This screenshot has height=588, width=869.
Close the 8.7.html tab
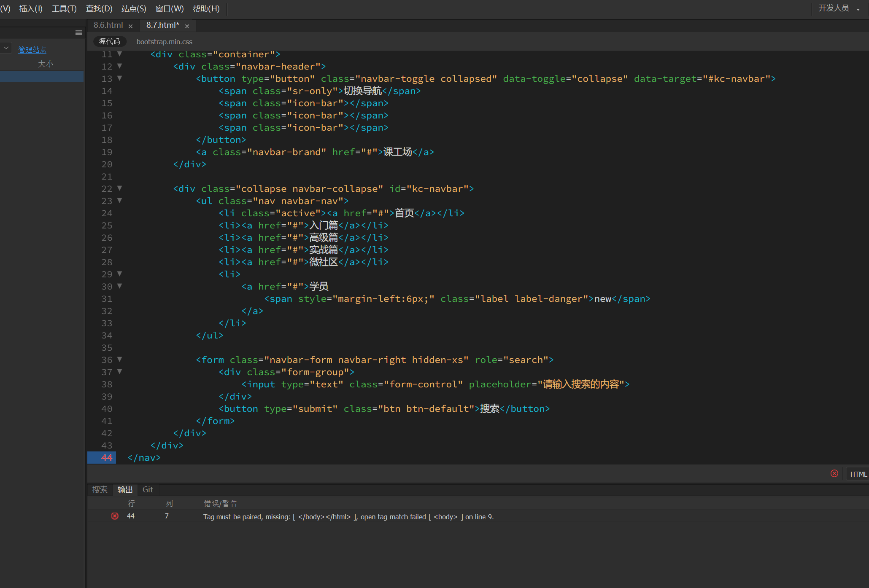[187, 26]
